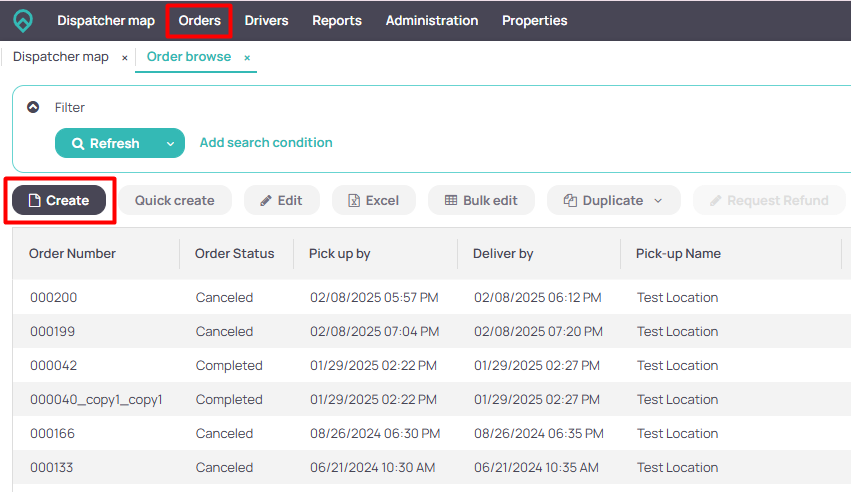Click Test Location in order 000199 row

point(677,331)
